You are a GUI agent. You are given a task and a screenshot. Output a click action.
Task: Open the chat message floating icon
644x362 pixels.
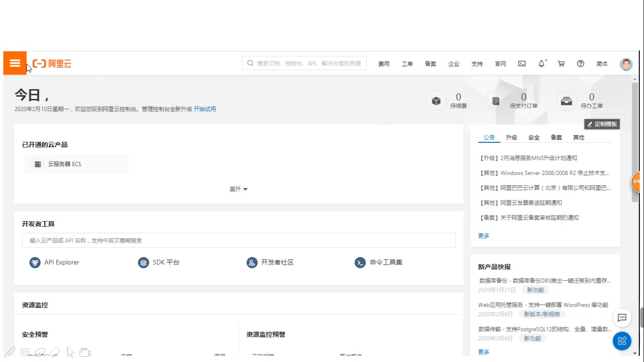pos(622,318)
